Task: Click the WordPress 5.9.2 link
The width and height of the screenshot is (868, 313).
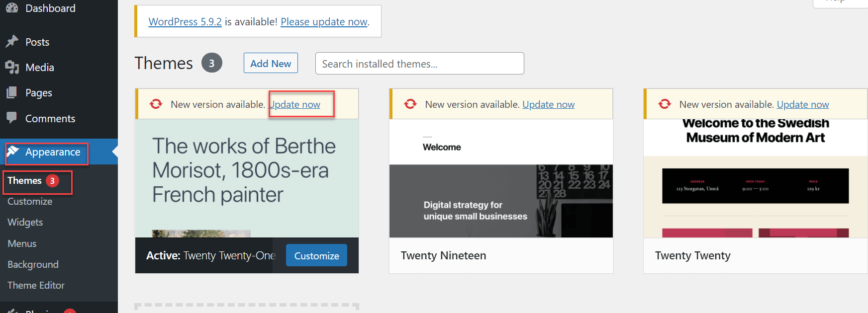Action: pos(185,22)
